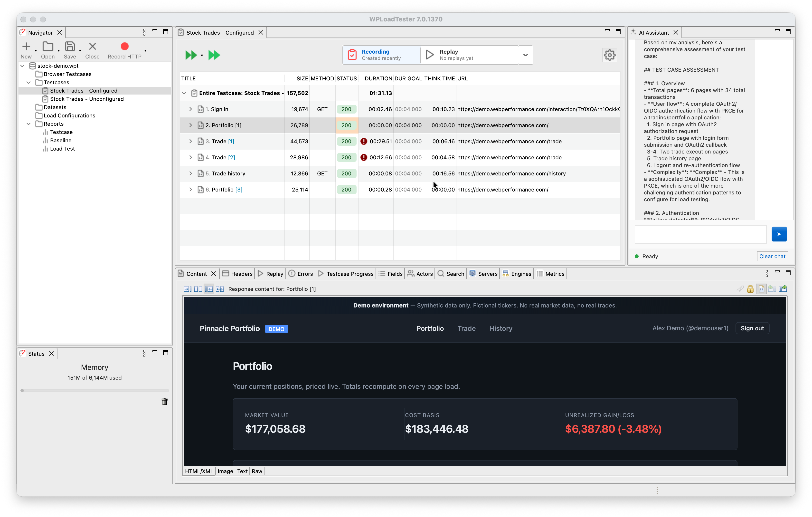Send a message with the AI Assistant arrow
This screenshot has height=517, width=812.
coord(779,234)
